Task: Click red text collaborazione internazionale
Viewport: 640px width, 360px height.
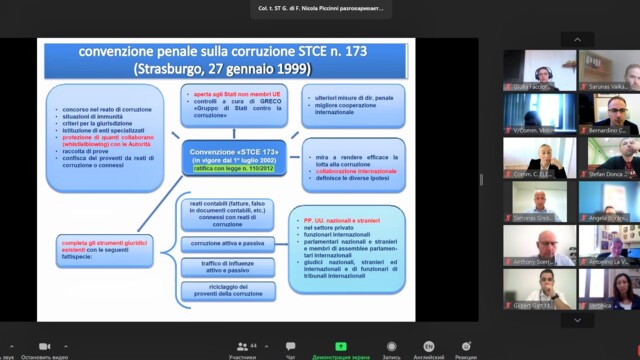Action: 356,171
